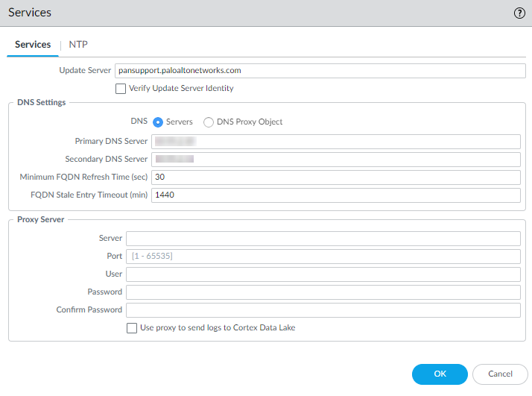532x396 pixels.
Task: Switch to the NTP tab
Action: 78,45
